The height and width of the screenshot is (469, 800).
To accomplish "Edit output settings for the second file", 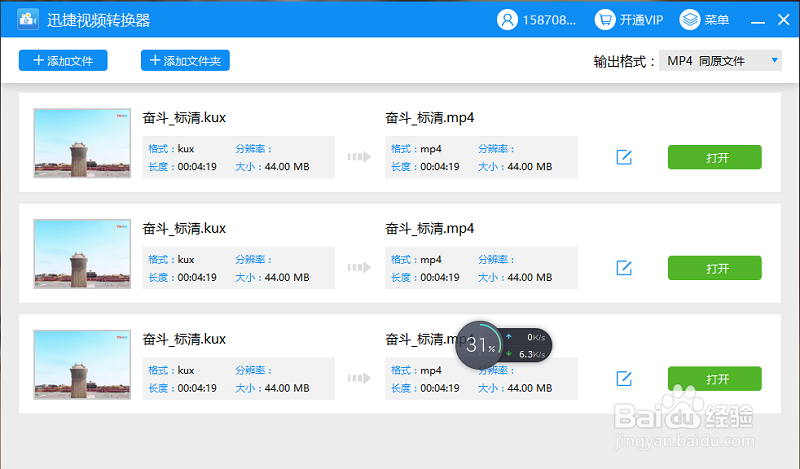I will 624,268.
